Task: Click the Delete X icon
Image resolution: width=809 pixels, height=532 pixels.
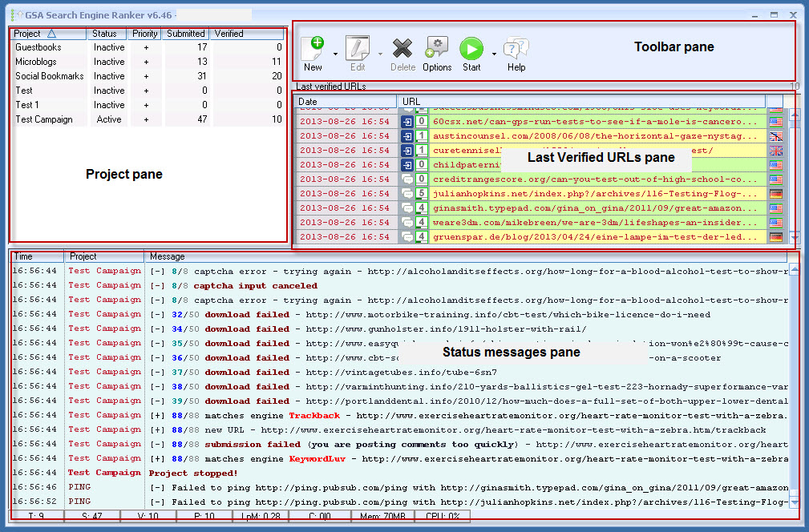Action: coord(402,50)
